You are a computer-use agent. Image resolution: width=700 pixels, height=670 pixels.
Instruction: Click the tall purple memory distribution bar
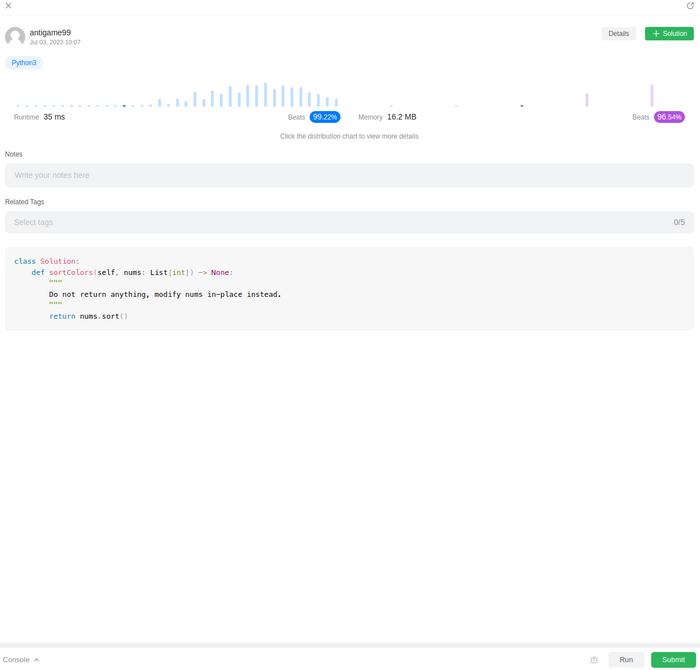[x=652, y=96]
